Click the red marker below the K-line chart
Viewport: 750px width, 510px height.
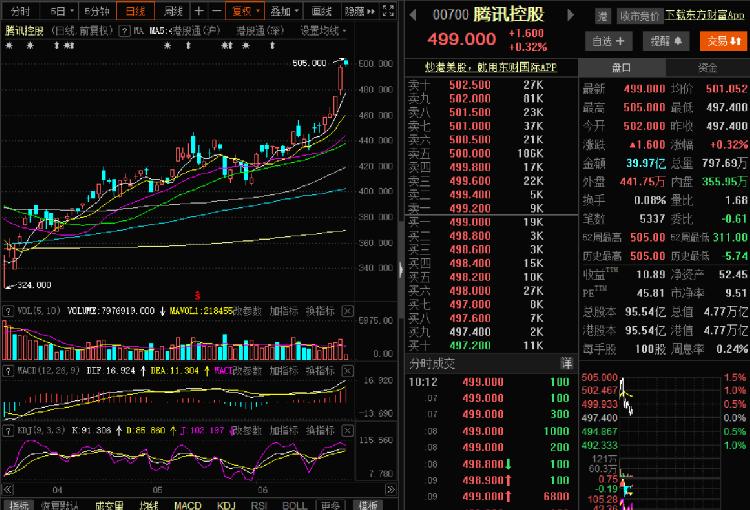197,295
